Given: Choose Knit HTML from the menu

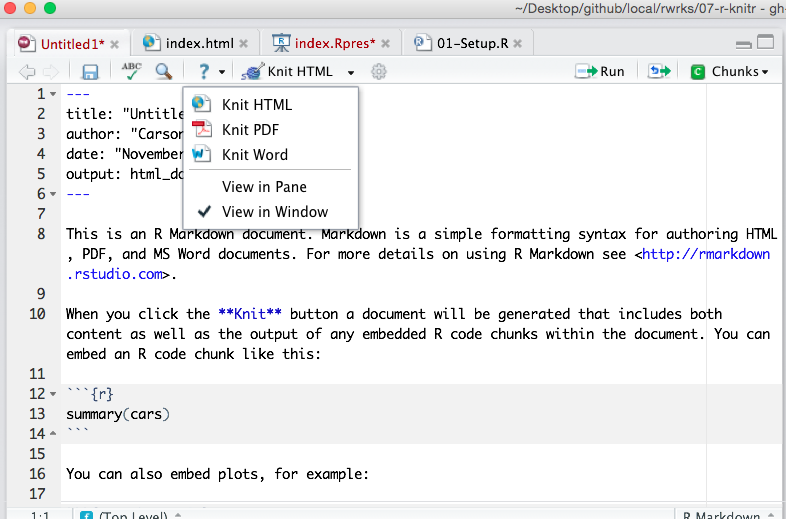Looking at the screenshot, I should 271,104.
